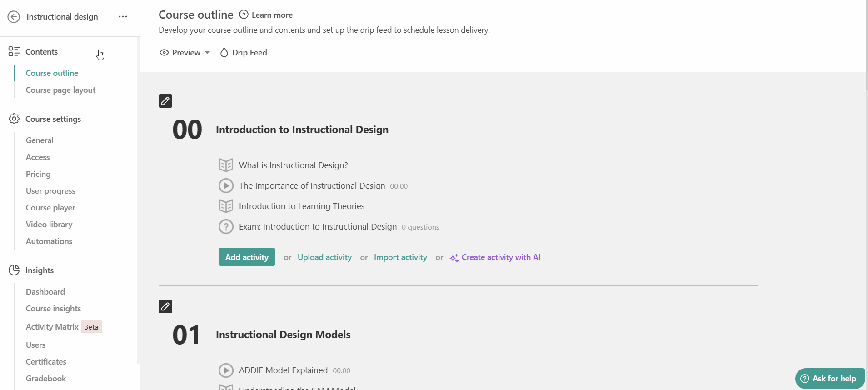This screenshot has height=390, width=868.
Task: Click video icon for ADDIE Model Explained
Action: point(226,370)
